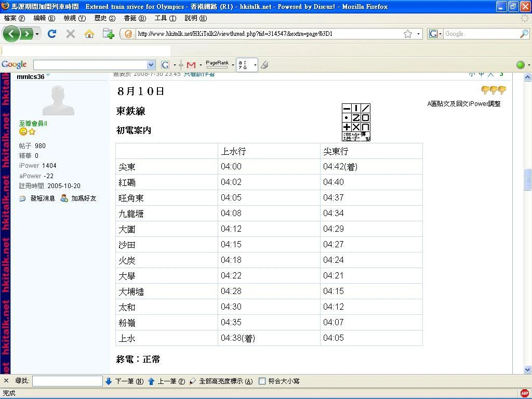Open the 編輯 (E) menu
The width and height of the screenshot is (532, 399).
[x=45, y=18]
